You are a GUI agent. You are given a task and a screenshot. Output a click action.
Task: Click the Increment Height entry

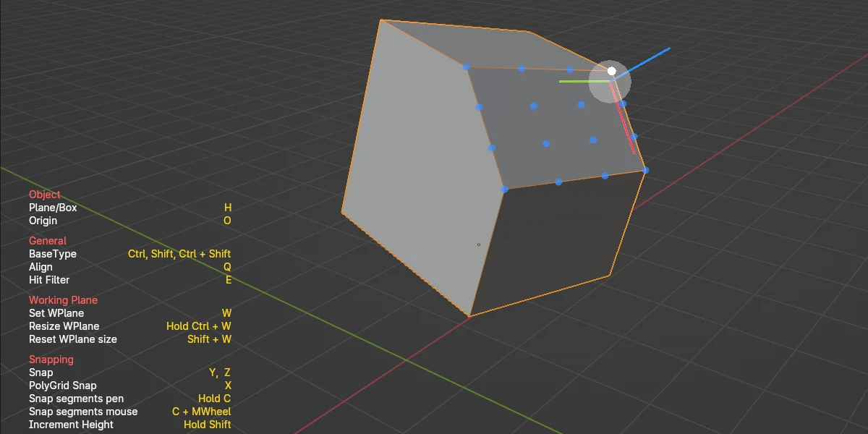70,425
